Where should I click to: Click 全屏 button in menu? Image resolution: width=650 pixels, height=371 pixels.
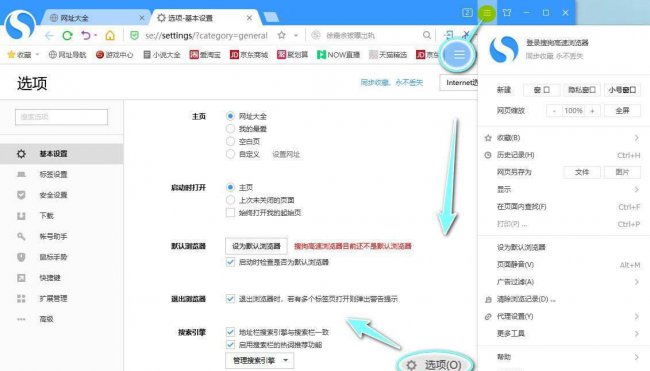point(622,111)
